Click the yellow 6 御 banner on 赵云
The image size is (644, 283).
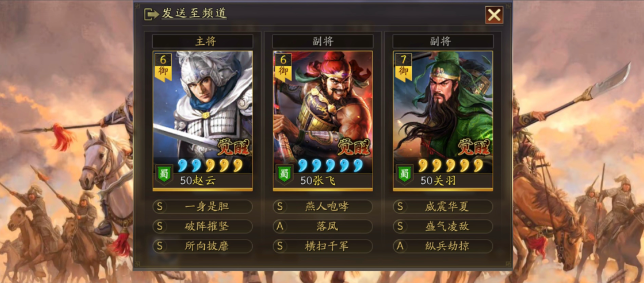click(163, 67)
